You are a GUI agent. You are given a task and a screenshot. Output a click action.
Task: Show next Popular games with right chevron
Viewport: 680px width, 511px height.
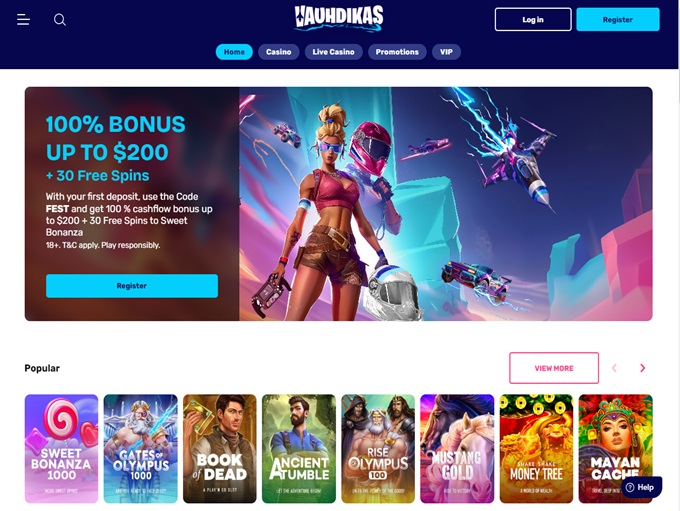643,368
